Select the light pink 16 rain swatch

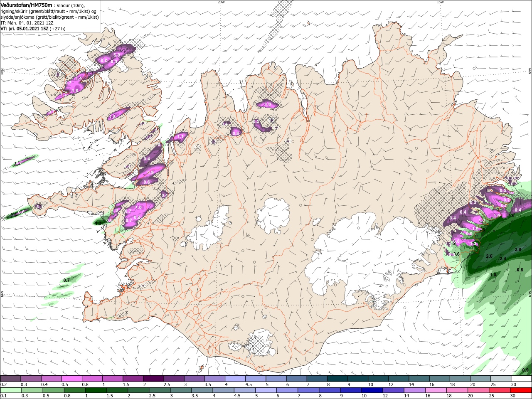point(436,390)
